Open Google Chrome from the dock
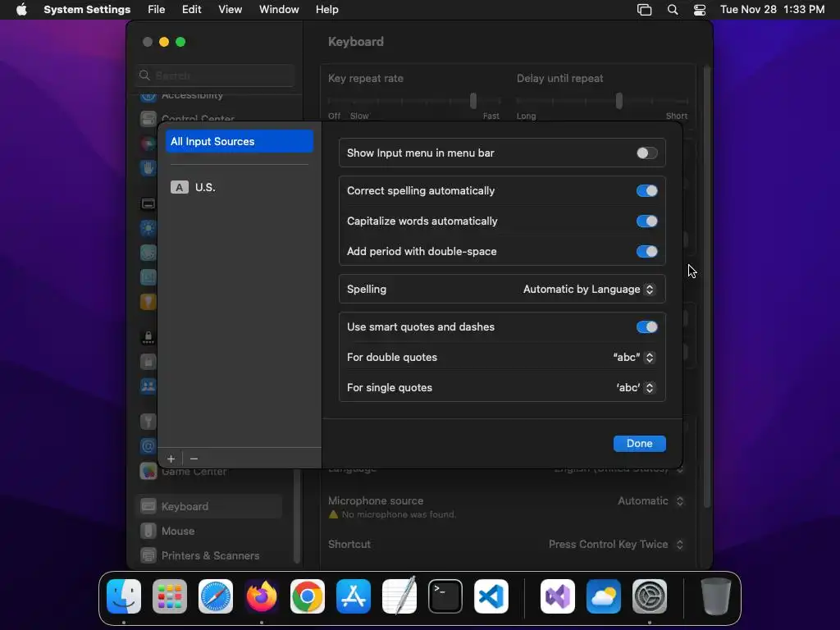The height and width of the screenshot is (630, 840). 308,596
